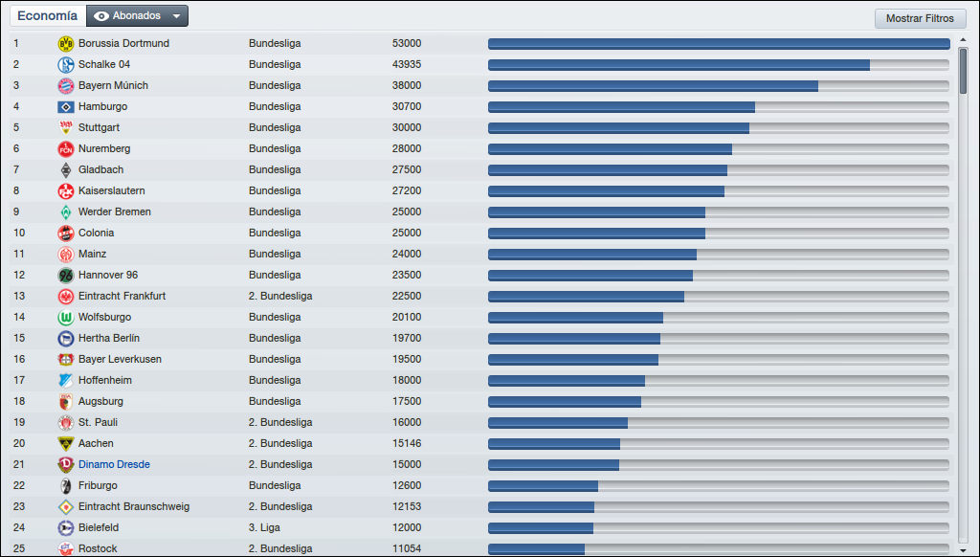
Task: Click the Bundesliga label for Friburgo
Action: (275, 485)
